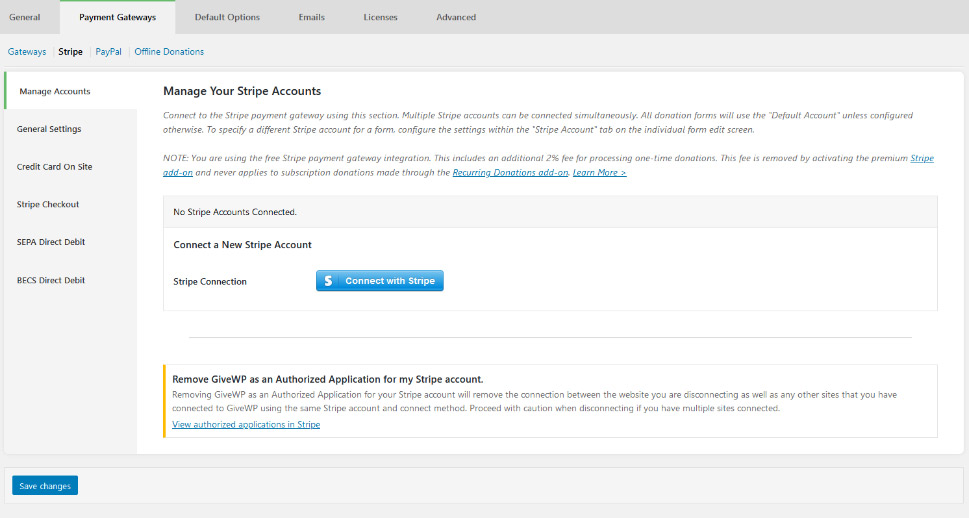Screen dimensions: 969x518
Task: Open the Gateways sub-section link
Action: tap(27, 52)
